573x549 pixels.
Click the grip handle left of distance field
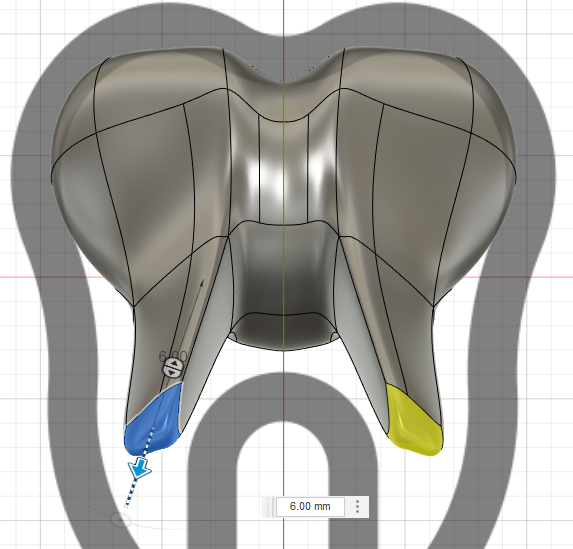click(269, 507)
